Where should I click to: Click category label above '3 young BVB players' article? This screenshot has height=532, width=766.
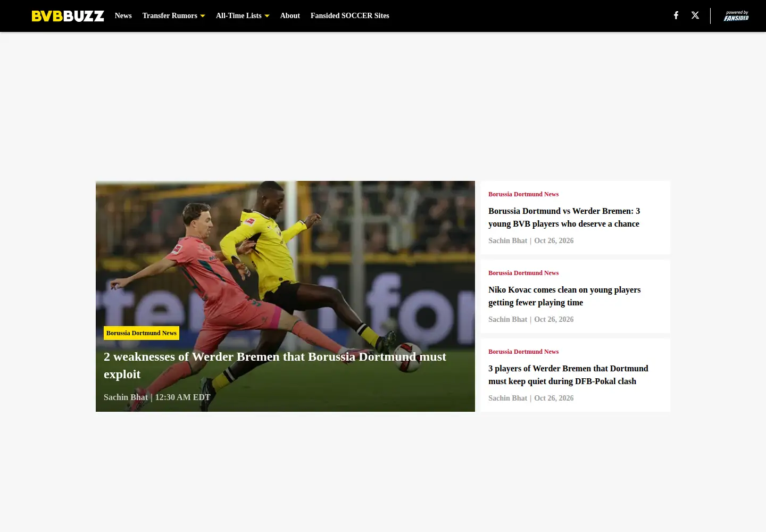pyautogui.click(x=523, y=194)
